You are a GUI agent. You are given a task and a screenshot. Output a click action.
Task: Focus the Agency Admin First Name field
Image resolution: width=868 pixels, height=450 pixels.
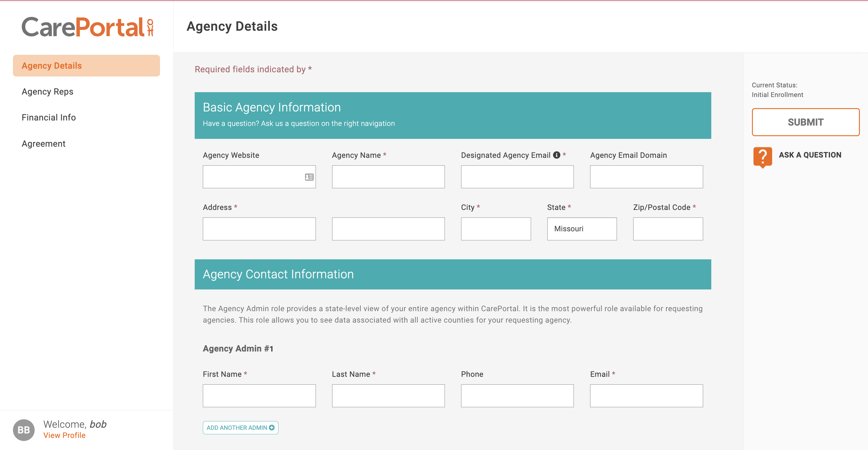point(259,396)
